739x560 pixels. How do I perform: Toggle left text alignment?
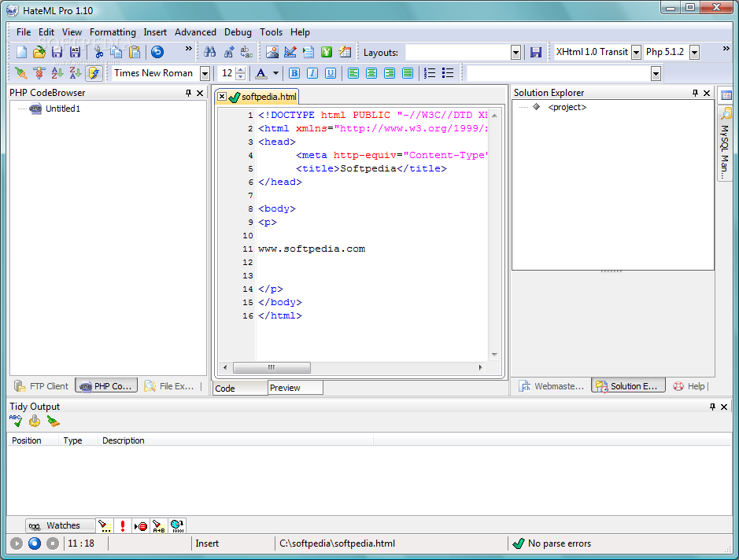pos(353,73)
